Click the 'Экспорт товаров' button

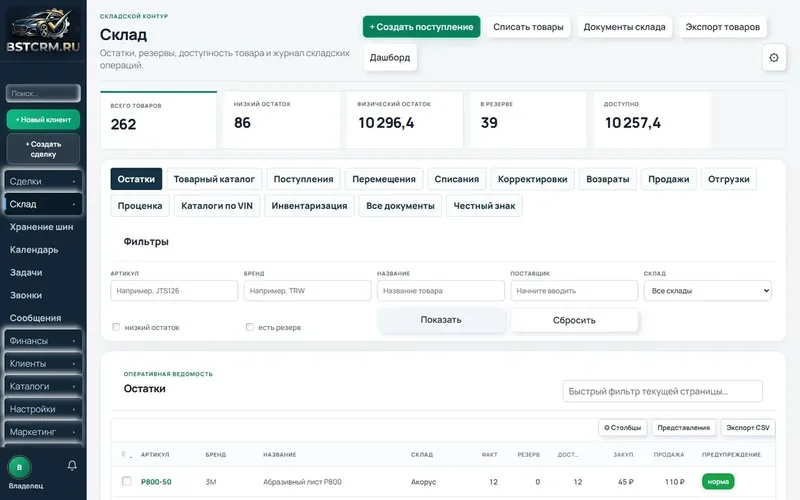tap(722, 27)
